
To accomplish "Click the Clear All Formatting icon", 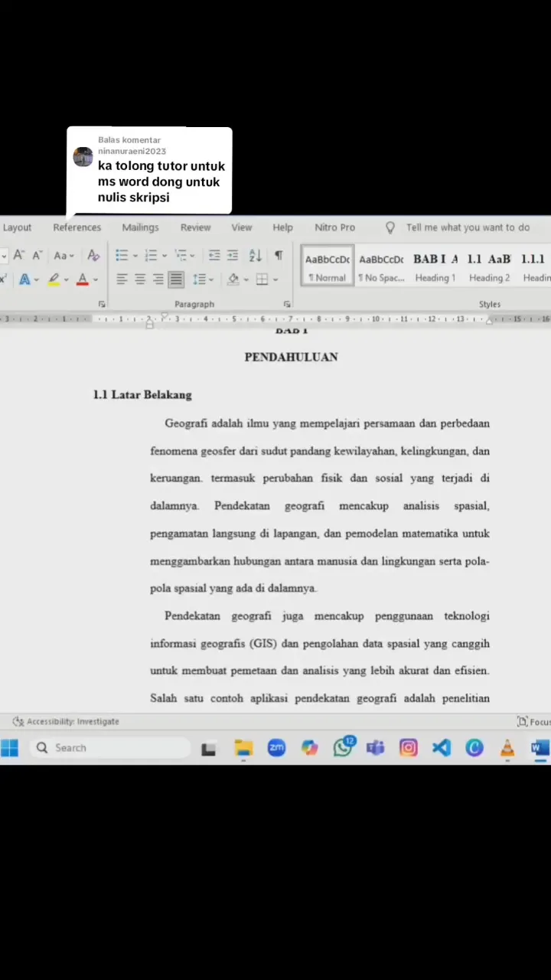I will (93, 256).
